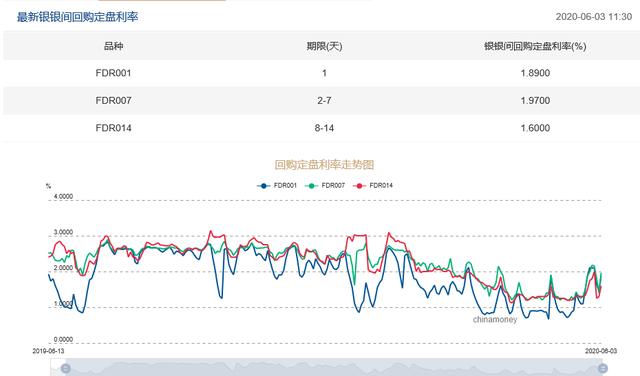Click the 2019-06-13 start date label

point(48,351)
